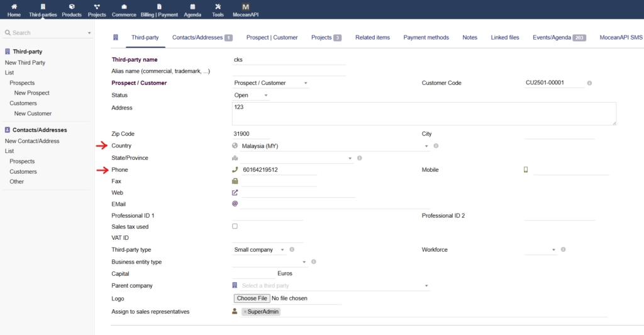Toggle the Sales tax used checkbox

coord(235,226)
